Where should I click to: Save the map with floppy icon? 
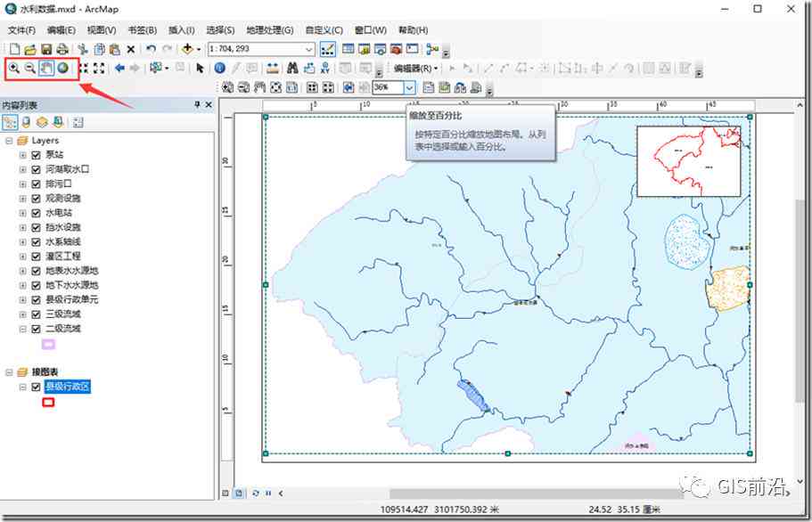click(x=46, y=49)
